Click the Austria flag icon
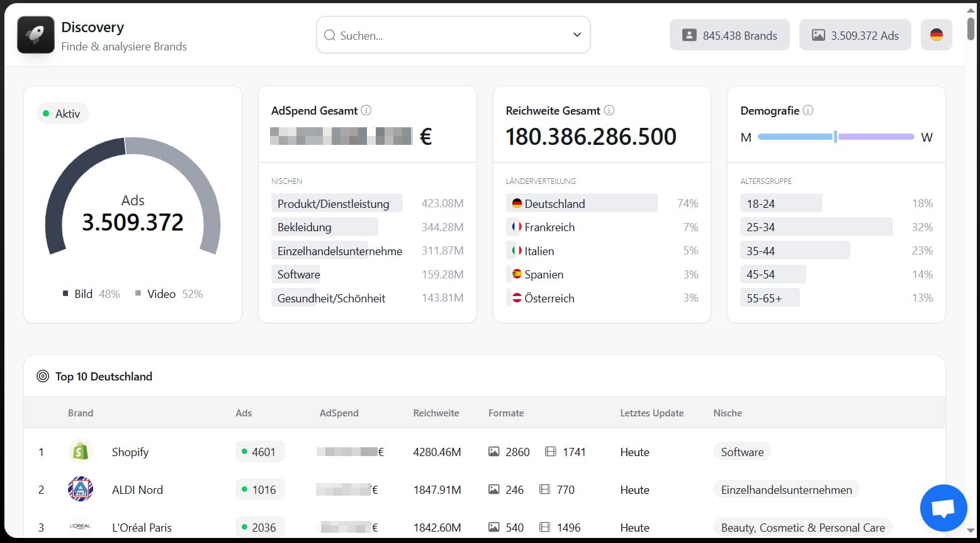This screenshot has width=980, height=543. (517, 298)
